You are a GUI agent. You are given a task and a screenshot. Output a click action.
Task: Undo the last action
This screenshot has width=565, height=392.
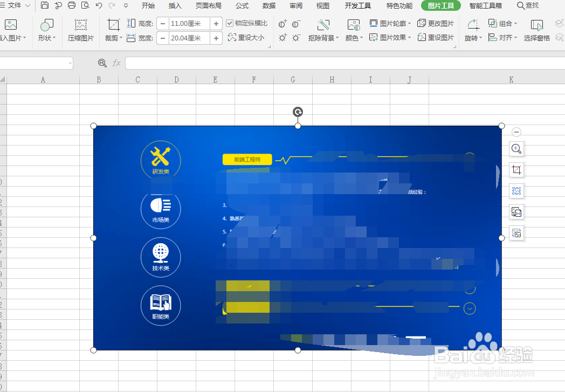(x=99, y=5)
